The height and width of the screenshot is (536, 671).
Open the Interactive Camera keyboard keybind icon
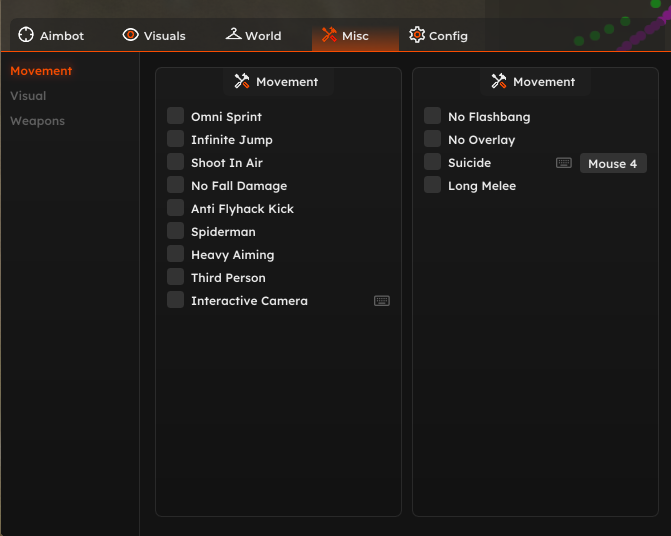click(382, 301)
